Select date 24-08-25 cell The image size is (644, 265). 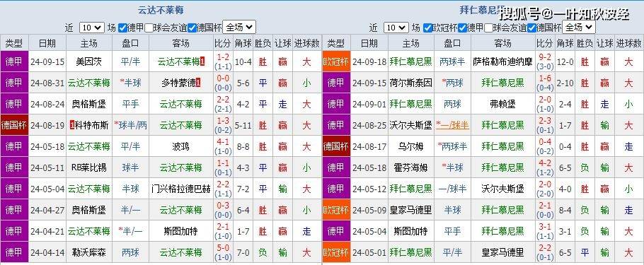[x=369, y=125]
